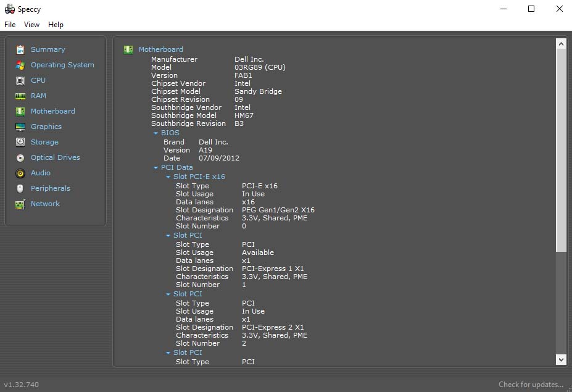Open the File menu
Screen dimensions: 572x392
(x=10, y=25)
